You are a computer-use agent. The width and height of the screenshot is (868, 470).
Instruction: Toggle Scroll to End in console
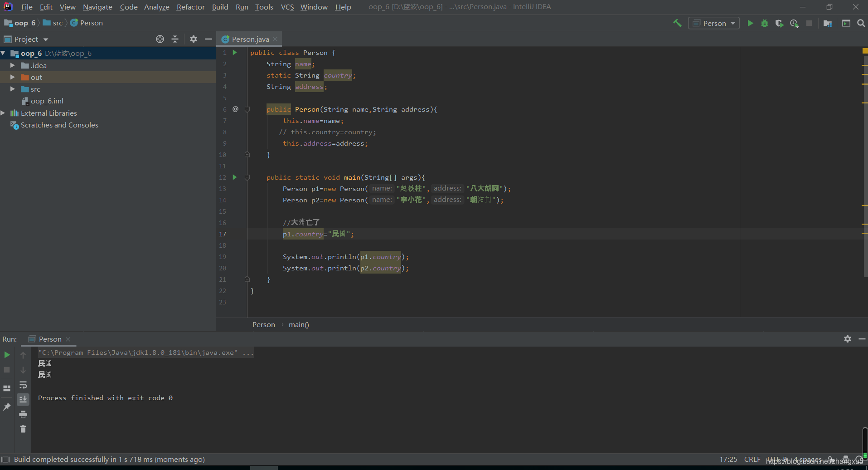pos(23,399)
